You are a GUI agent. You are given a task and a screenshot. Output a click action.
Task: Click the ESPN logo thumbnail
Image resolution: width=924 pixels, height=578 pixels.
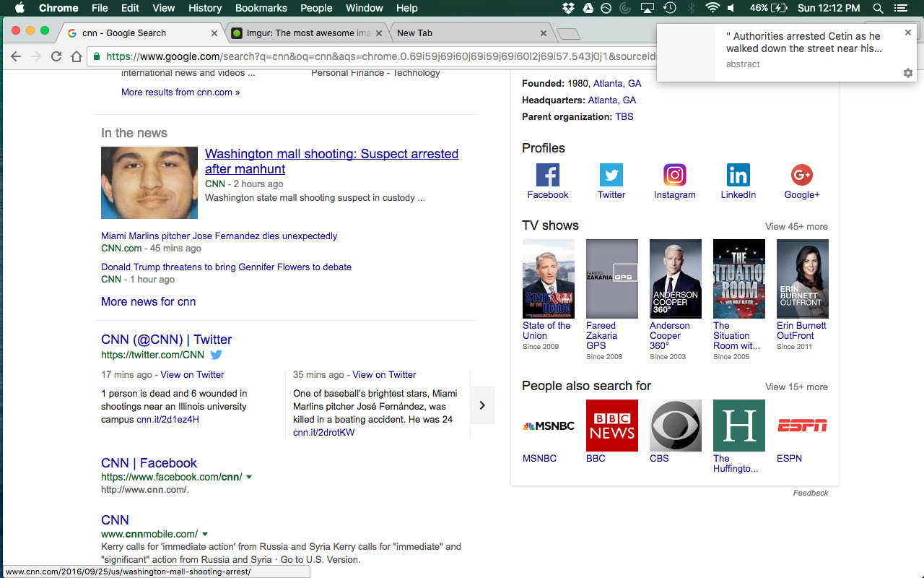pos(803,426)
